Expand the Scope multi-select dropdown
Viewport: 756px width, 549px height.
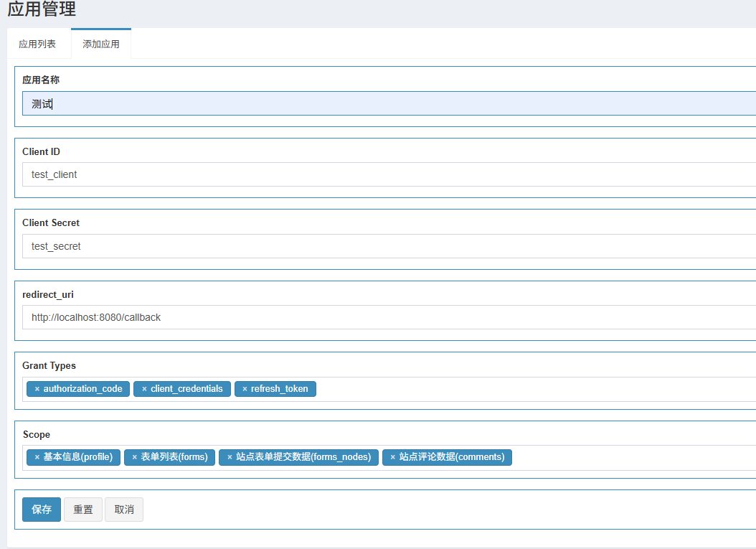coord(631,457)
